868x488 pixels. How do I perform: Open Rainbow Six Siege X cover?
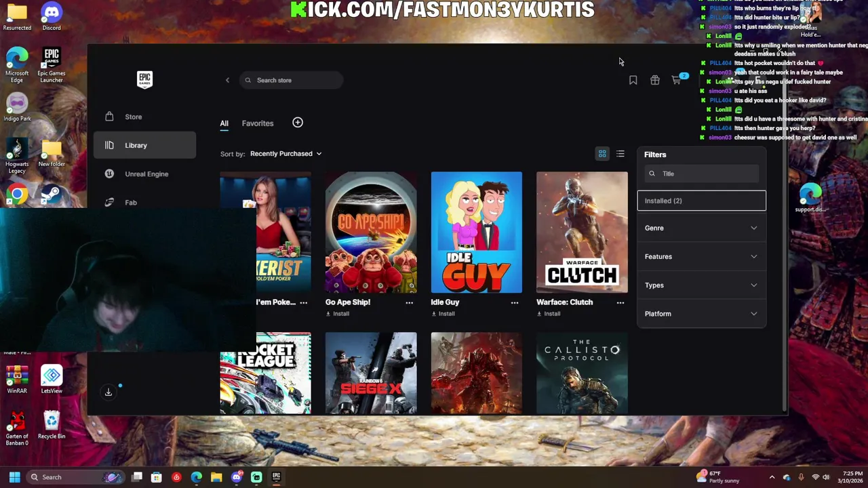(x=371, y=373)
